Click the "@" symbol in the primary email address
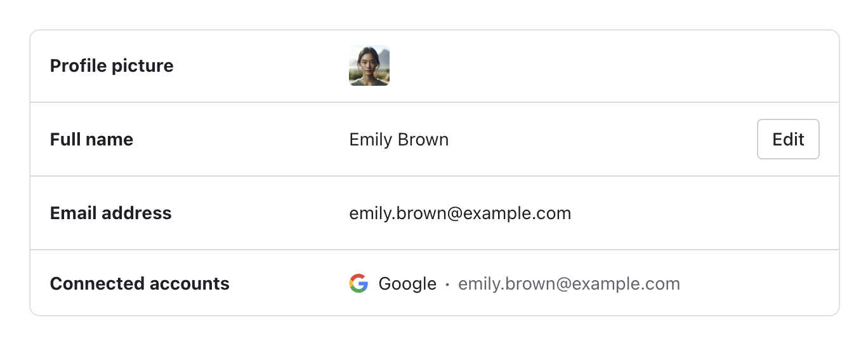Image resolution: width=868 pixels, height=343 pixels. (x=454, y=213)
